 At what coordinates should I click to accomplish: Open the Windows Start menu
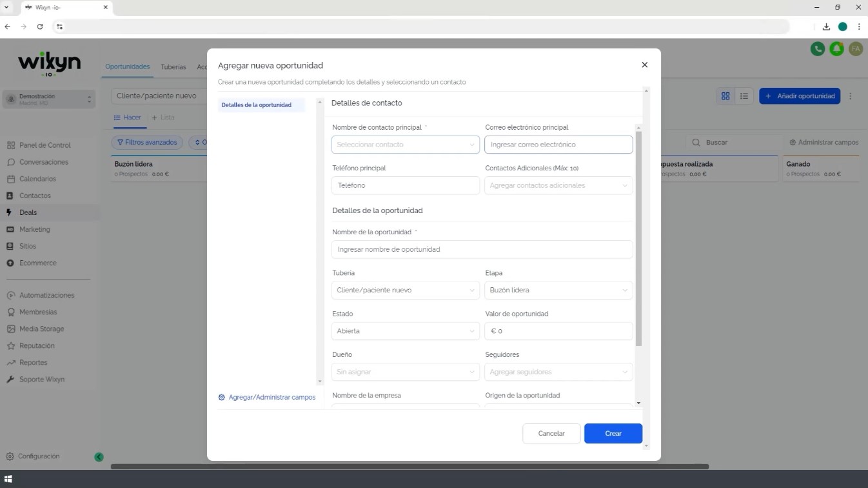[8, 479]
